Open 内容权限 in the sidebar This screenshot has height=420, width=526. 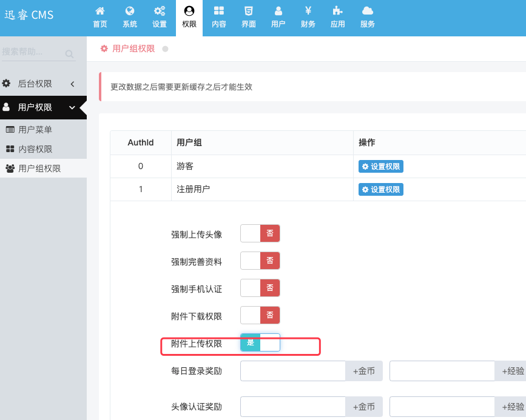pos(43,149)
